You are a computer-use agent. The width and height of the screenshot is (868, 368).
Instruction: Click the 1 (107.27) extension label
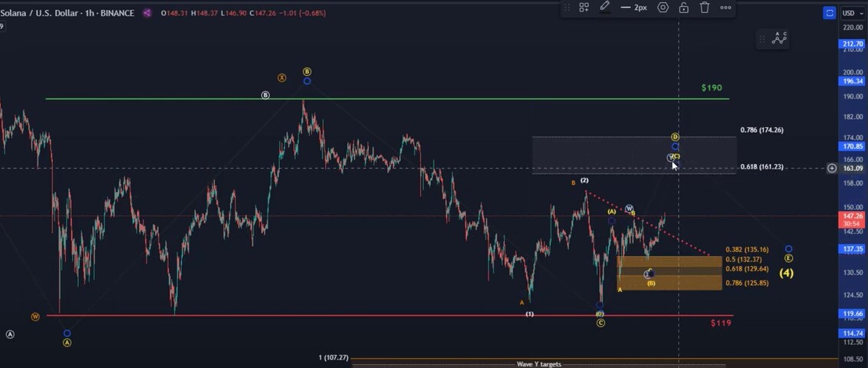334,358
